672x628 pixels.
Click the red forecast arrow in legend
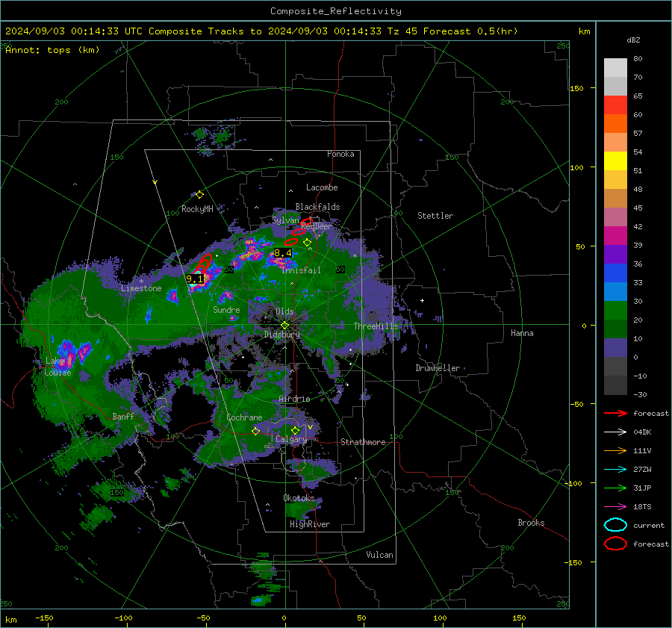615,413
